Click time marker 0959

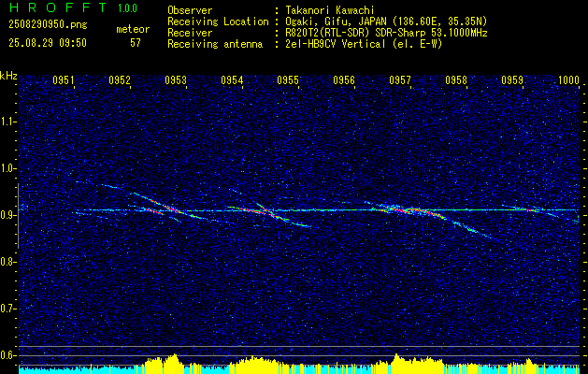tap(512, 80)
